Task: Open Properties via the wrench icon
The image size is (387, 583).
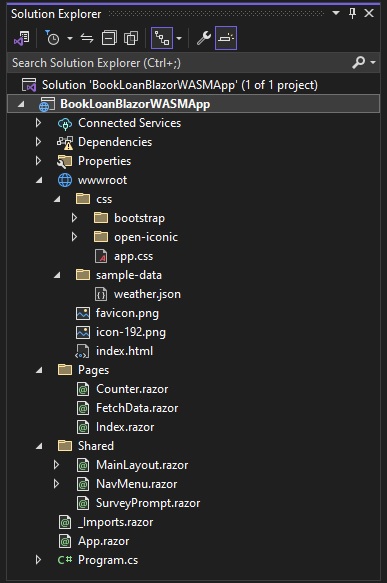Action: coord(203,38)
